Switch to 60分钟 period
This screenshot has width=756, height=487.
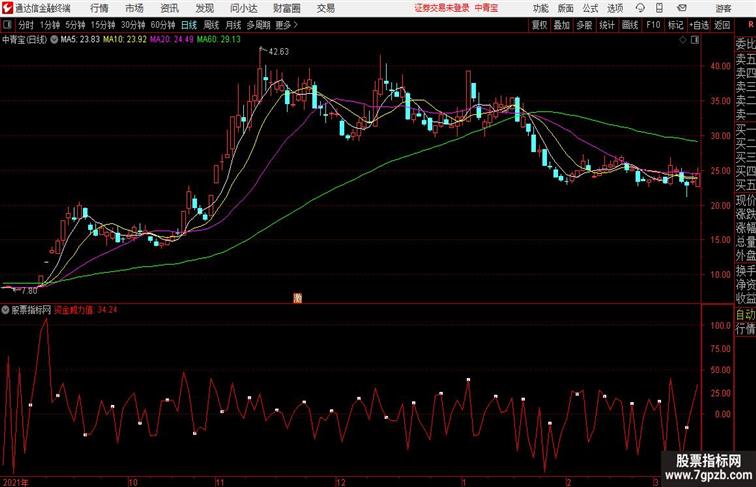[163, 25]
